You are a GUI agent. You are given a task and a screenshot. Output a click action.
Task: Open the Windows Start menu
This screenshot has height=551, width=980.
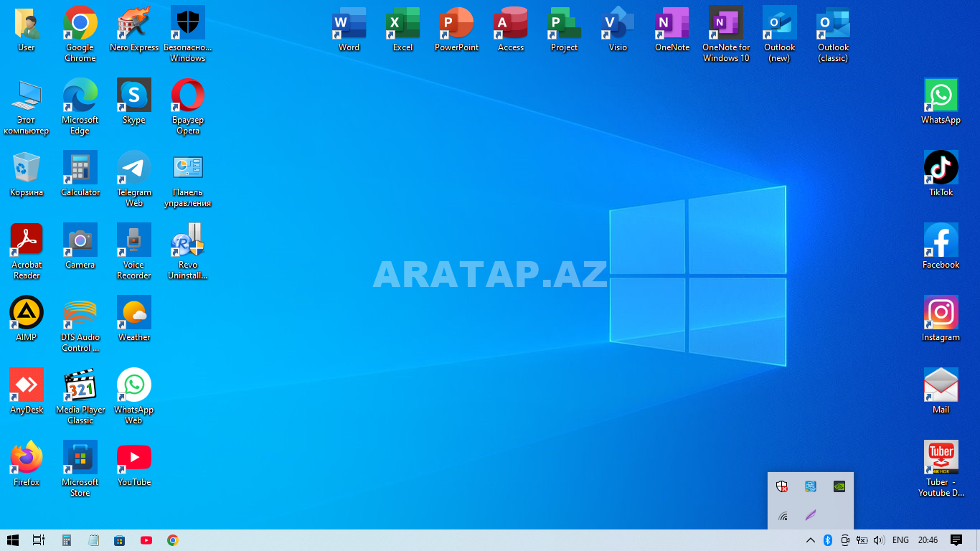(x=13, y=540)
